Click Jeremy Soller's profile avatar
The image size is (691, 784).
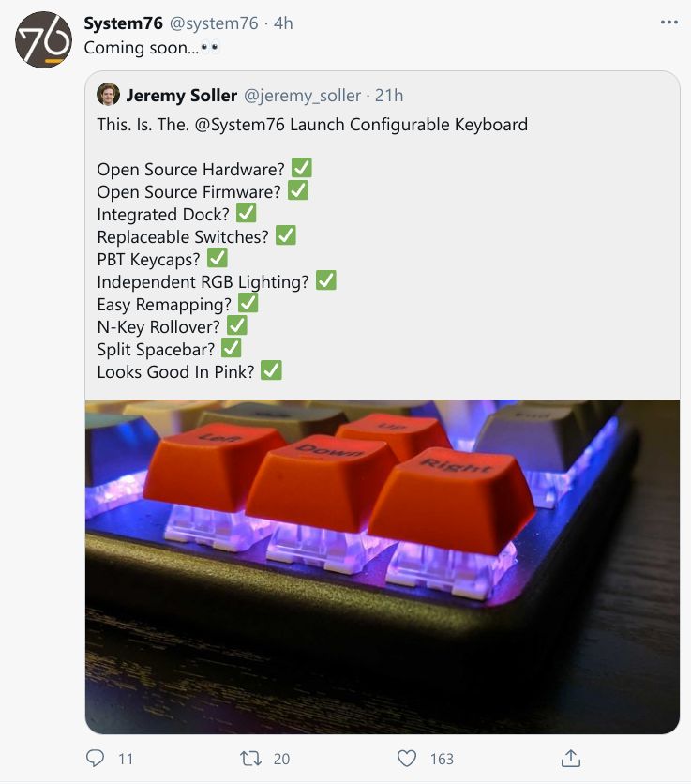pyautogui.click(x=111, y=95)
